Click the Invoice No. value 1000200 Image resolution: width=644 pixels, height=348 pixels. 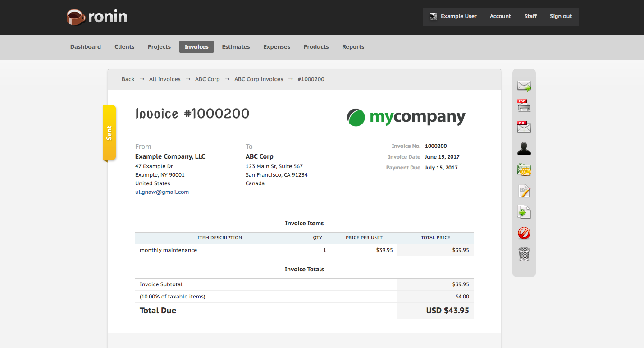tap(436, 146)
